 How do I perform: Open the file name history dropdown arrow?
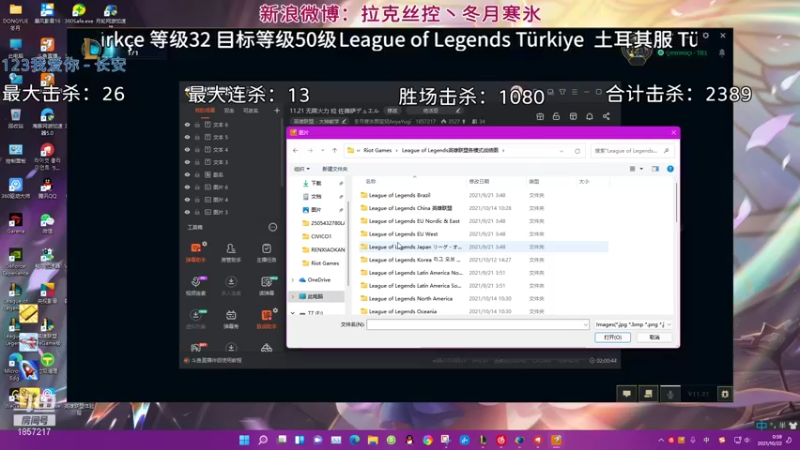tap(585, 324)
